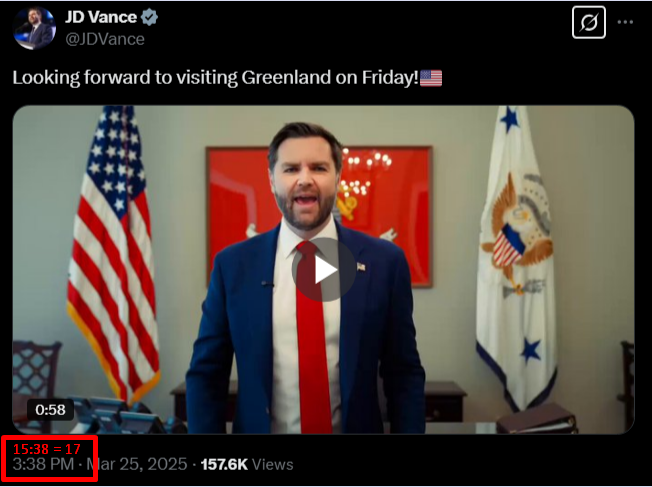
Task: Click the US flag emoji in post text
Action: (431, 78)
